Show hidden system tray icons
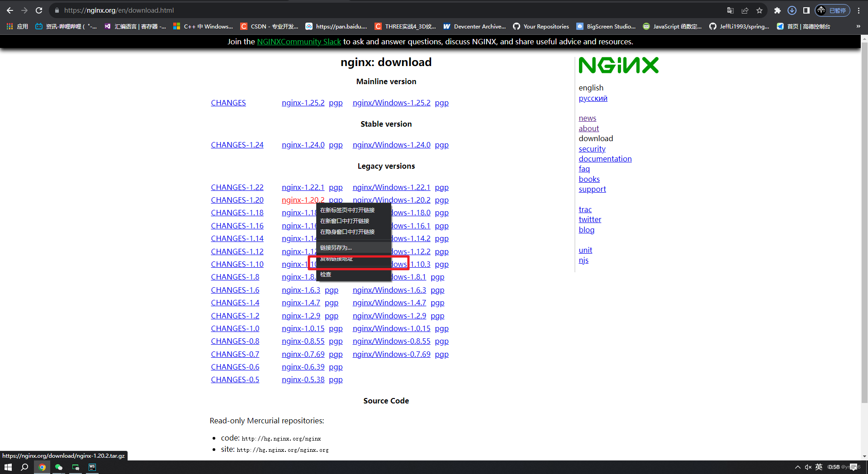This screenshot has height=474, width=868. pyautogui.click(x=797, y=467)
